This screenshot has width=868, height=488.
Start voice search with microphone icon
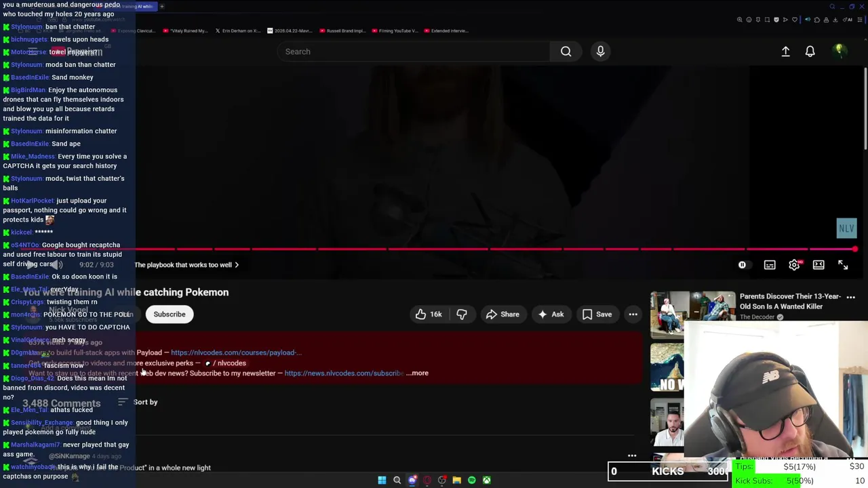(x=600, y=52)
